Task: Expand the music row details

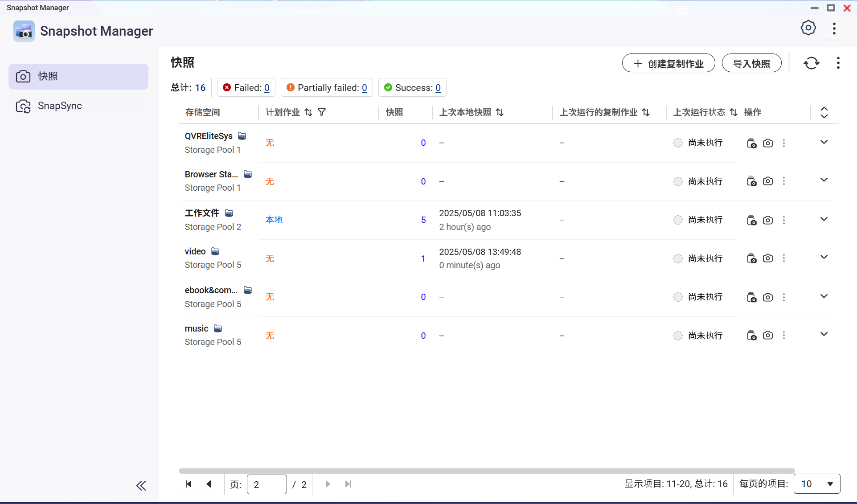Action: click(x=824, y=334)
